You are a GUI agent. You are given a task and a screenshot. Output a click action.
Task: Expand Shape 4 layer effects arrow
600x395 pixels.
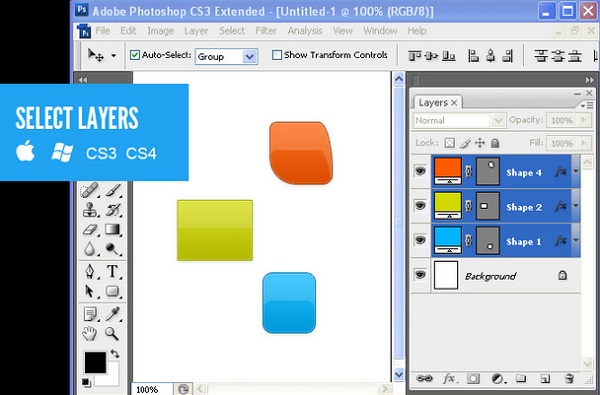click(x=576, y=172)
